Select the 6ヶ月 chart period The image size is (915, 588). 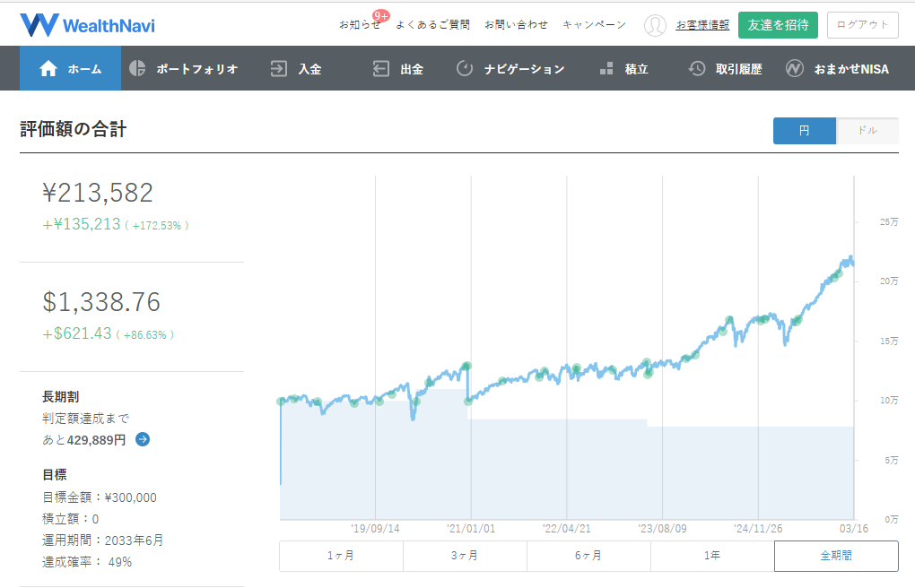pos(588,556)
